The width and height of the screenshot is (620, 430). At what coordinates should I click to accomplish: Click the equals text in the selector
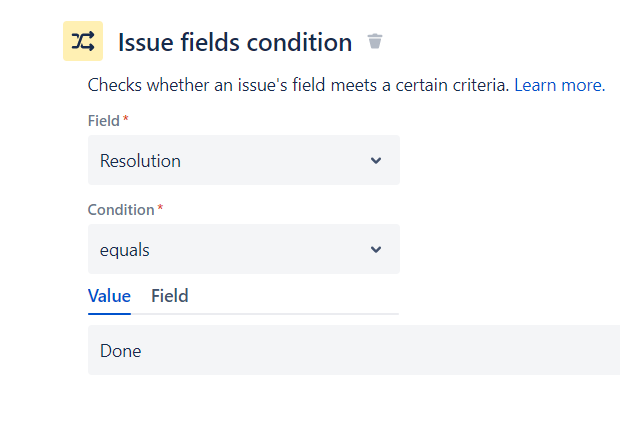[x=125, y=250]
